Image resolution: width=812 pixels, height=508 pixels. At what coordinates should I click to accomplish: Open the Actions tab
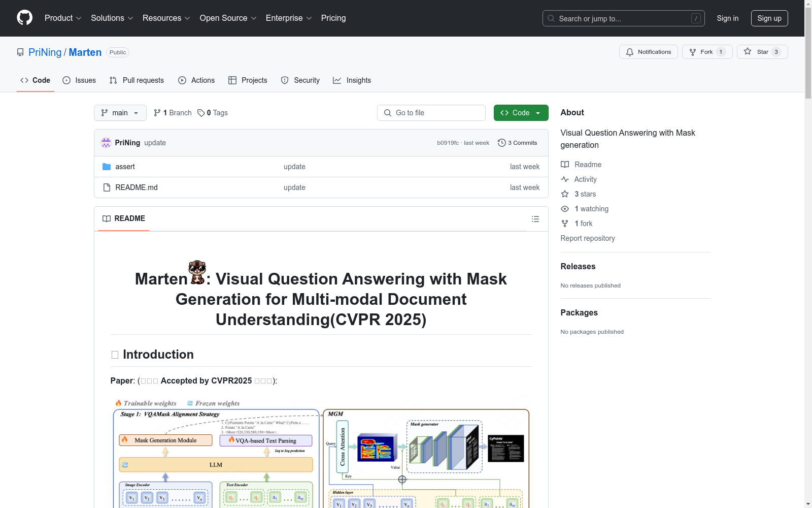pyautogui.click(x=196, y=80)
